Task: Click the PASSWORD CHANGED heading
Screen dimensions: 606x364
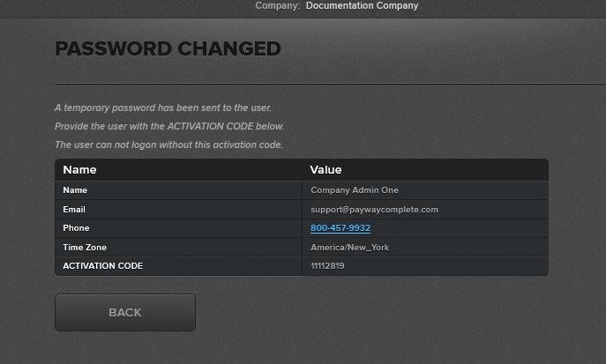Action: [168, 48]
